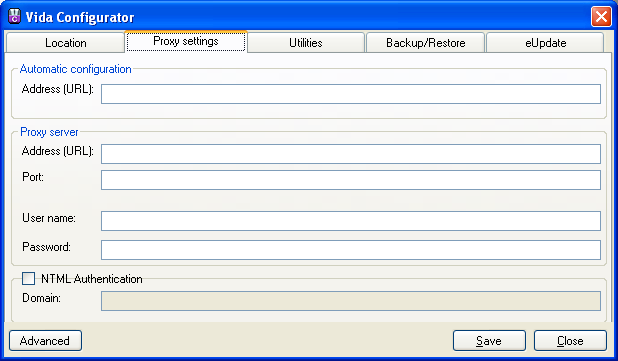The image size is (618, 361).
Task: Open the Utilities tab
Action: (x=306, y=43)
